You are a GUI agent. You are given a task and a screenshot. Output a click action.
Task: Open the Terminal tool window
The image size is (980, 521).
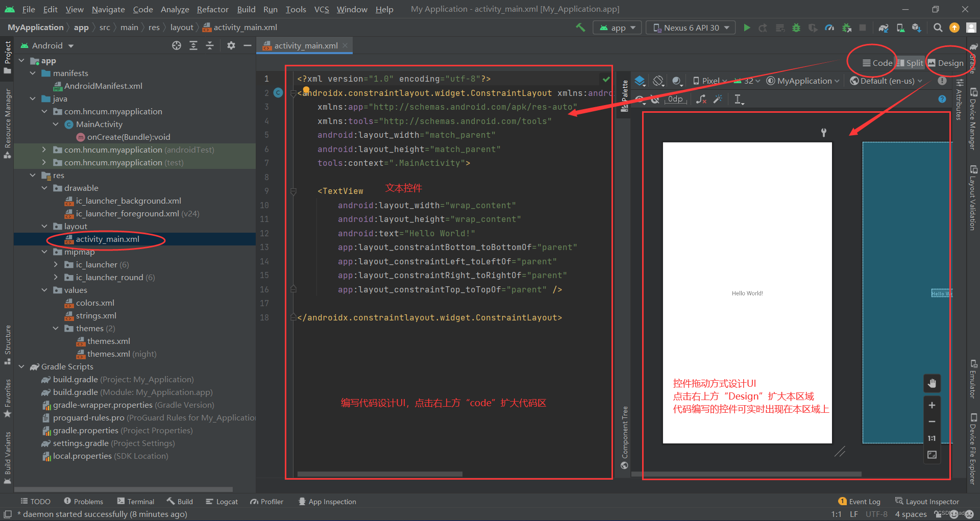pos(135,502)
